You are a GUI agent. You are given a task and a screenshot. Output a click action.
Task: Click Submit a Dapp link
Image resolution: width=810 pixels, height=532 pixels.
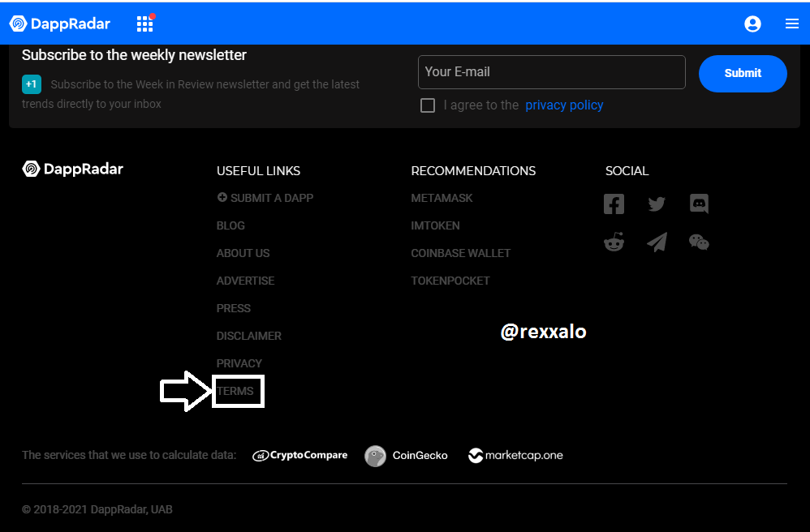point(265,198)
